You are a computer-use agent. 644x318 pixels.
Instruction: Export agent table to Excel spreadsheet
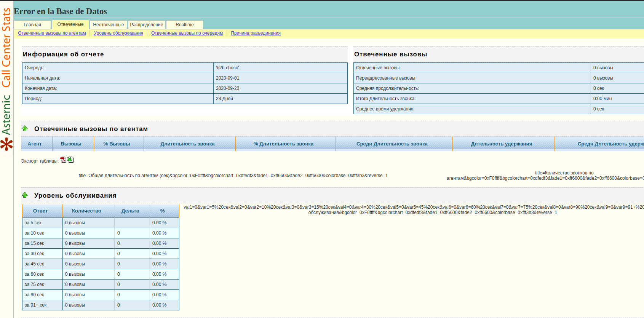tap(70, 160)
